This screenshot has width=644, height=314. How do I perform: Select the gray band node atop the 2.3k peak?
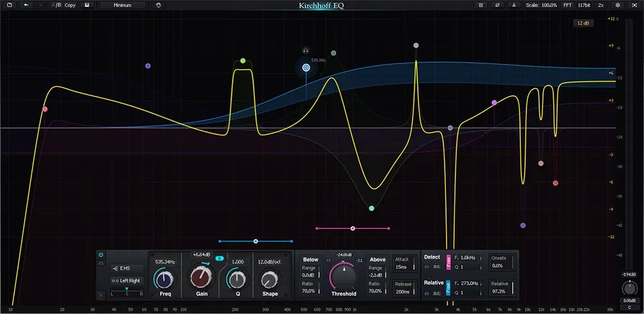416,45
